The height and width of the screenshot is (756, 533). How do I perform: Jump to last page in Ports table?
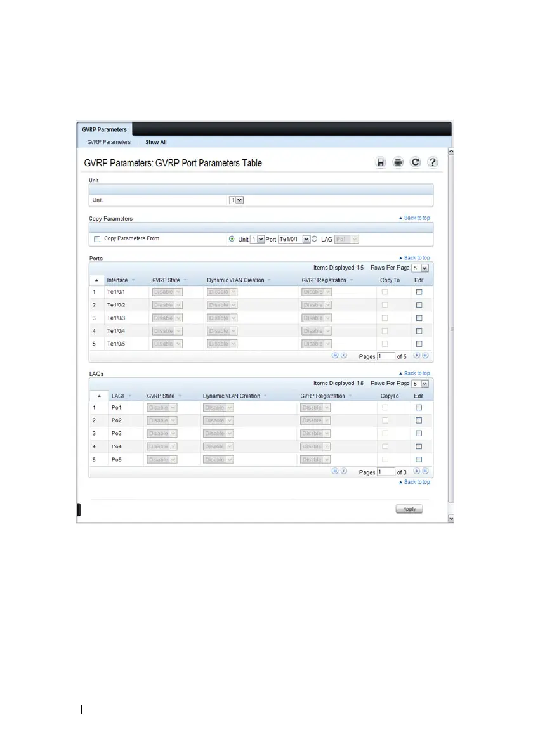coord(426,356)
